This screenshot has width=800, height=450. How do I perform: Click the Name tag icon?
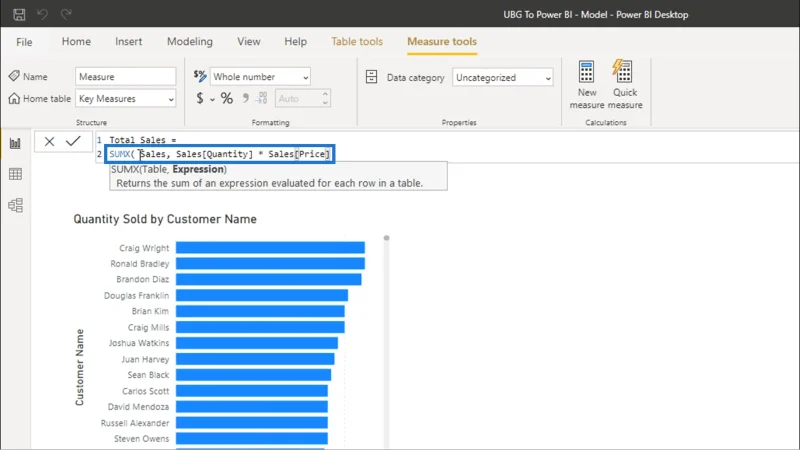click(x=14, y=76)
